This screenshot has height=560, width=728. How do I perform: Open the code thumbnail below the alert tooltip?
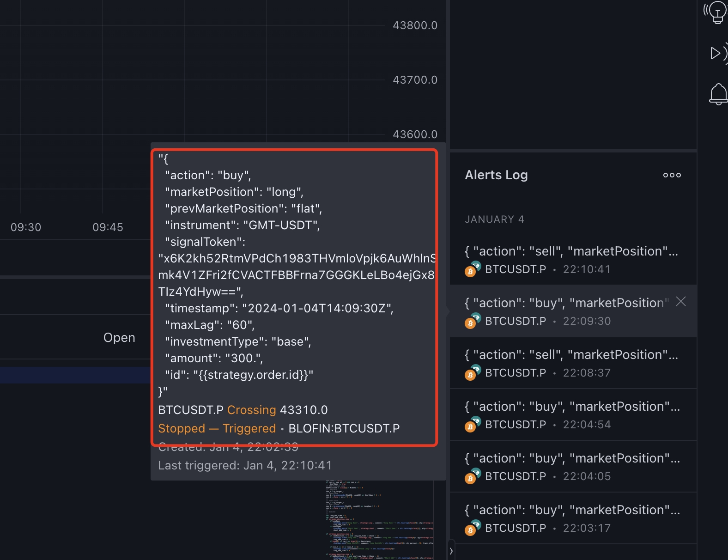coord(380,520)
